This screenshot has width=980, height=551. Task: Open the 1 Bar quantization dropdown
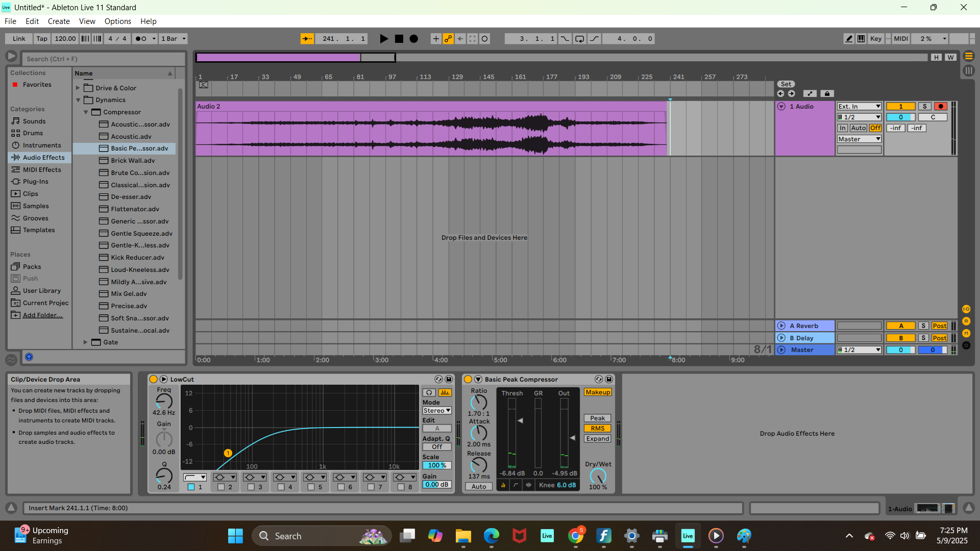[174, 39]
